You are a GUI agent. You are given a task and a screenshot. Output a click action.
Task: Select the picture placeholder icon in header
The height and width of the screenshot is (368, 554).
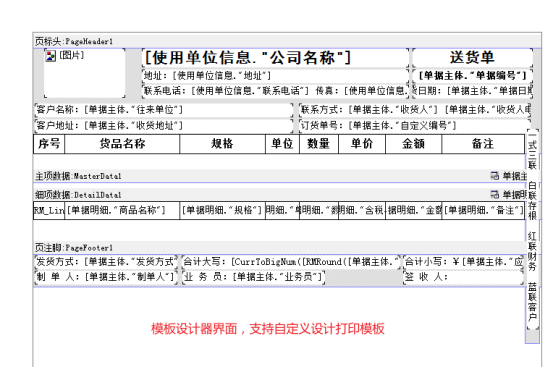tap(51, 56)
